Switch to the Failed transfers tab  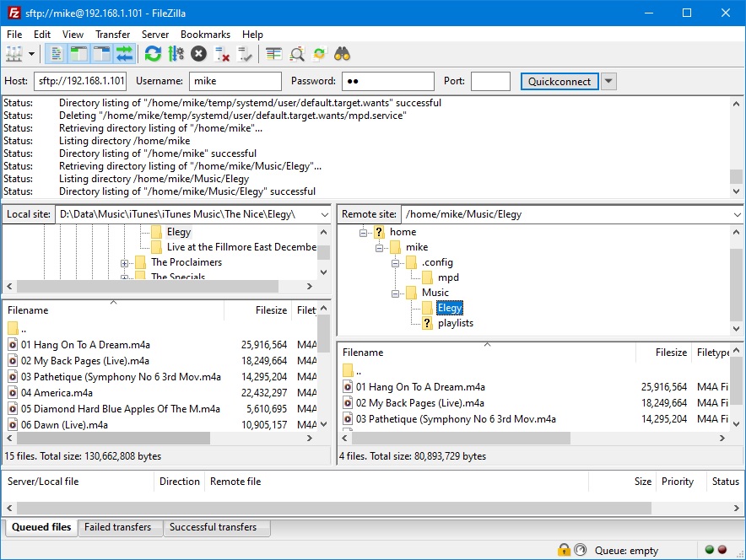coord(117,527)
